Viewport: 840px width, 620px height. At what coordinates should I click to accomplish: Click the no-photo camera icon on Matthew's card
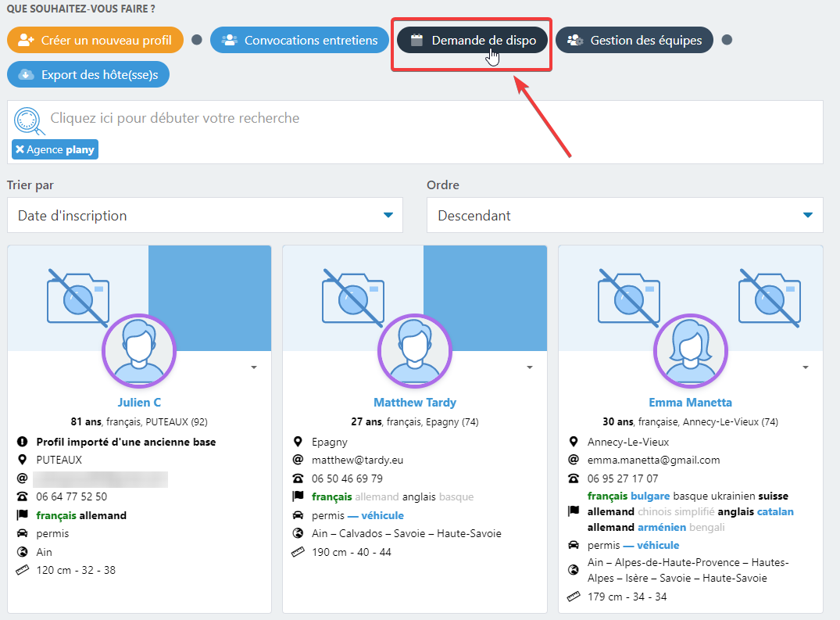(x=353, y=297)
